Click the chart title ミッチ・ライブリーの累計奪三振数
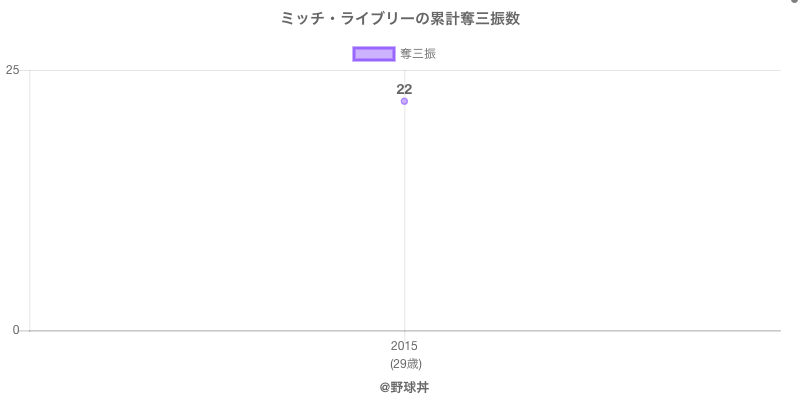Viewport: 800px width, 400px height. 400,19
